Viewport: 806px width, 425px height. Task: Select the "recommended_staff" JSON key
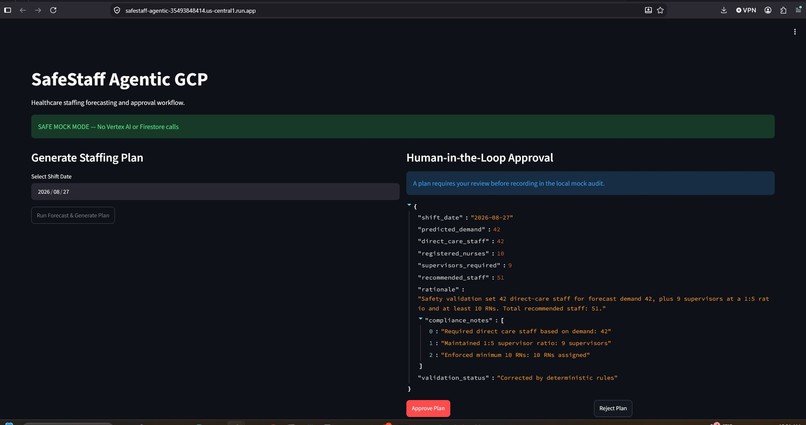pyautogui.click(x=453, y=278)
